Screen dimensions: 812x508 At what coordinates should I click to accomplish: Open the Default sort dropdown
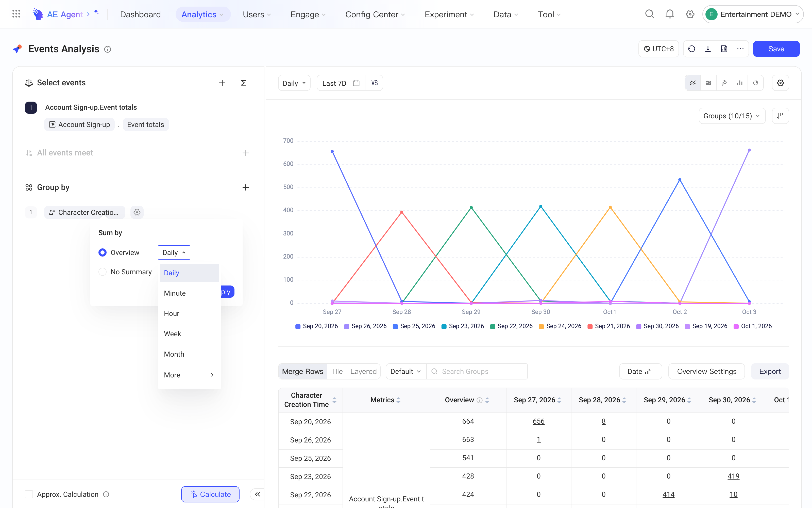click(406, 371)
